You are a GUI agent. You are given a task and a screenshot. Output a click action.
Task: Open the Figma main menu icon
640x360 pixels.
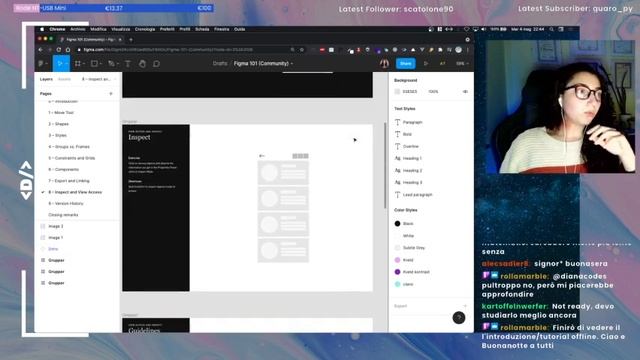click(x=41, y=64)
